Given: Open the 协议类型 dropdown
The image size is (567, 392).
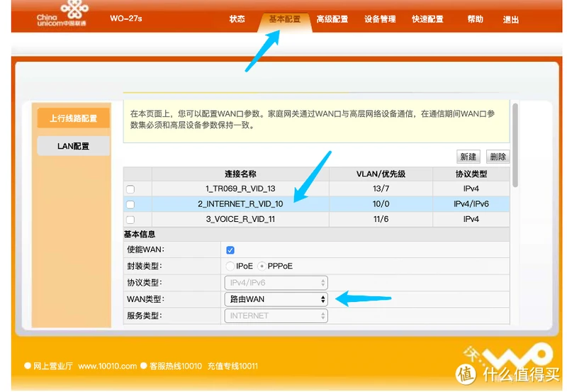Looking at the screenshot, I should pyautogui.click(x=276, y=283).
